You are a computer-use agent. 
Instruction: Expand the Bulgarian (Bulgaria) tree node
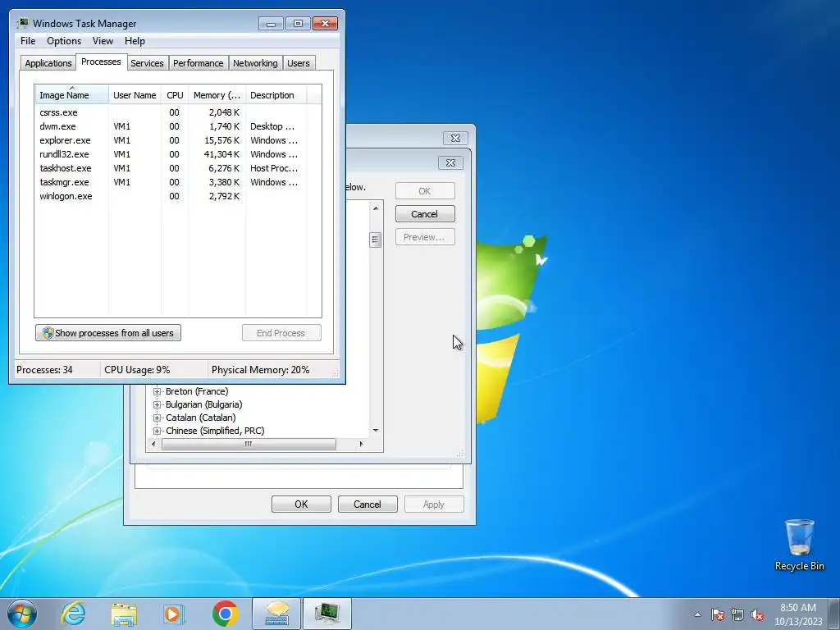pyautogui.click(x=157, y=404)
